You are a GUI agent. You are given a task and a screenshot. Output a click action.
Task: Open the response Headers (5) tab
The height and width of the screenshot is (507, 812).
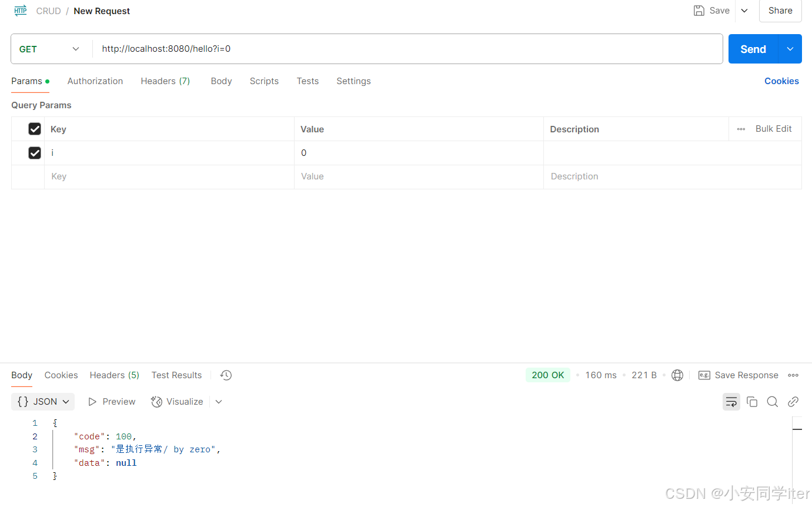pyautogui.click(x=114, y=375)
